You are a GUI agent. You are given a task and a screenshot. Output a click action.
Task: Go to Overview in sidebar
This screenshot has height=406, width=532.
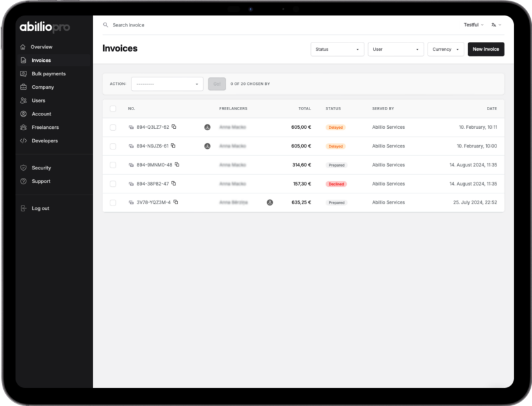[41, 47]
